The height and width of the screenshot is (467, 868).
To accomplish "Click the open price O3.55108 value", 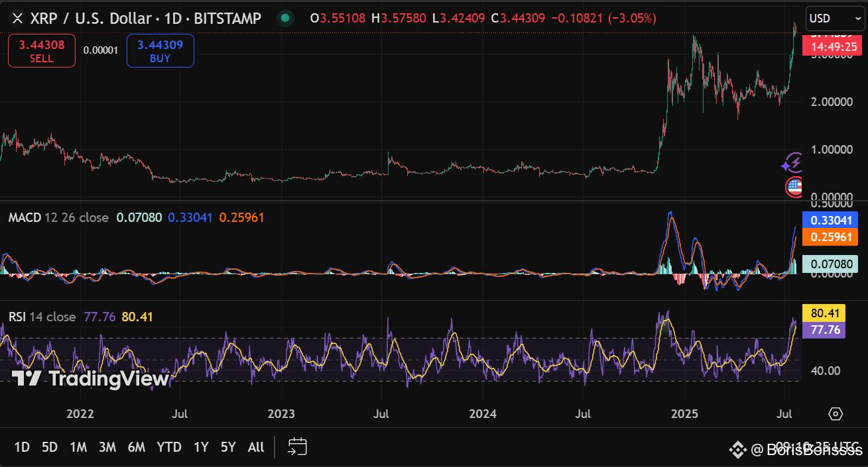I will pyautogui.click(x=338, y=18).
